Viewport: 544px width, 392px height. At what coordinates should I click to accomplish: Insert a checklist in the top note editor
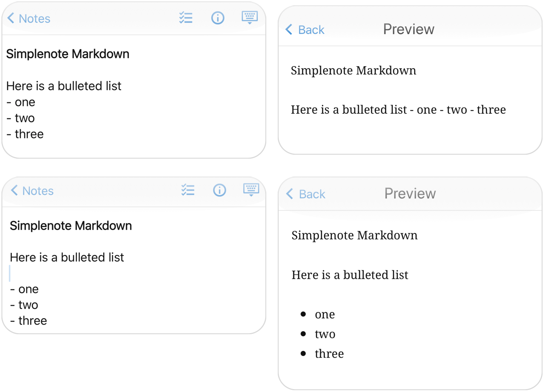point(186,18)
